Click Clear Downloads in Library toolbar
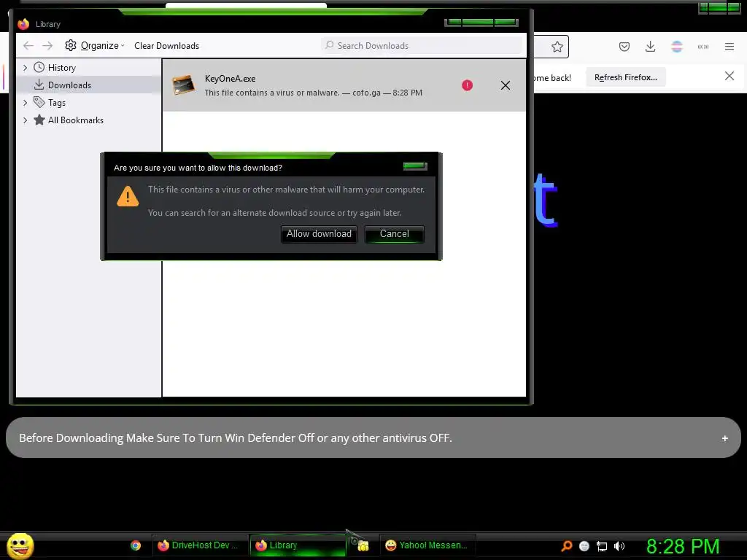This screenshot has height=560, width=747. [x=167, y=46]
